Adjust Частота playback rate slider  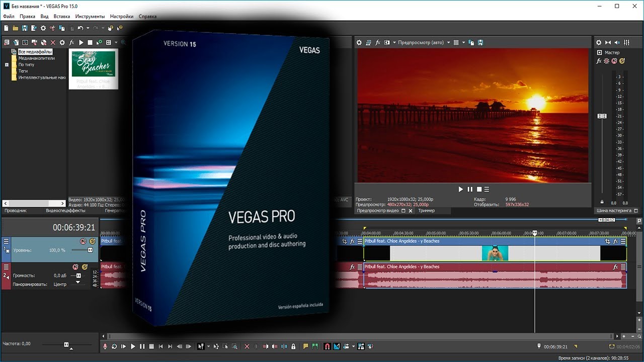click(66, 344)
